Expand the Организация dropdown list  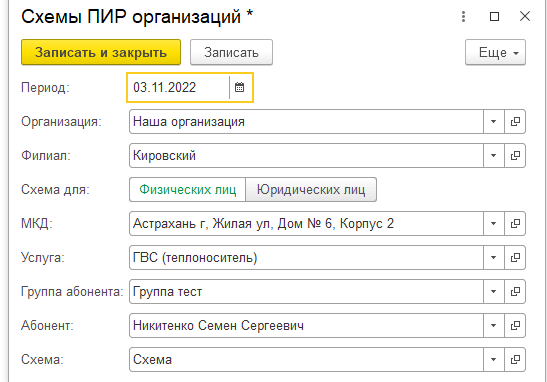pyautogui.click(x=494, y=122)
